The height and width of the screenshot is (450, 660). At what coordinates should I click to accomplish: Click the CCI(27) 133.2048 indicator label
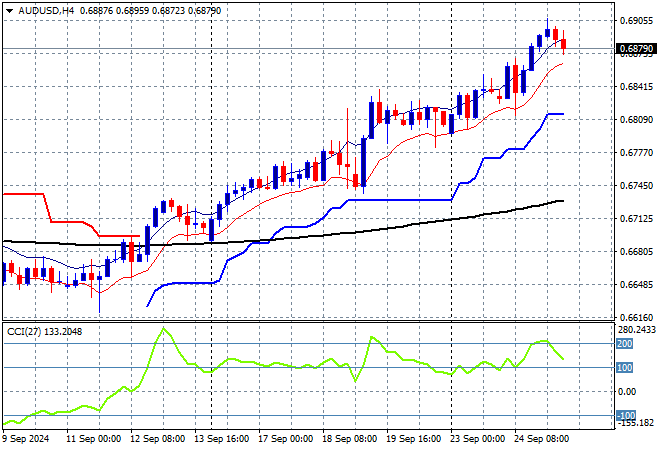45,332
